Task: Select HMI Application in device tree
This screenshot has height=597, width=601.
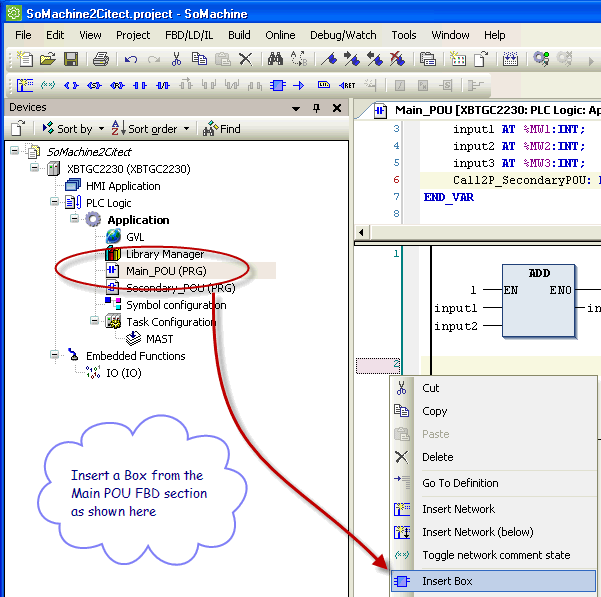Action: 123,186
